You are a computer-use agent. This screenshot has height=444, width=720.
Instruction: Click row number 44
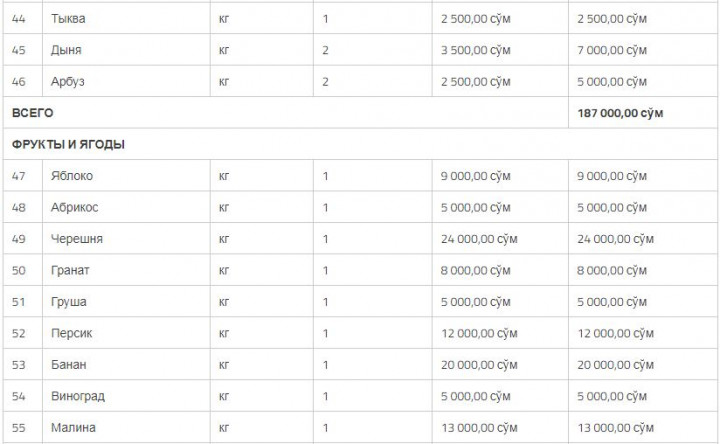tap(19, 19)
